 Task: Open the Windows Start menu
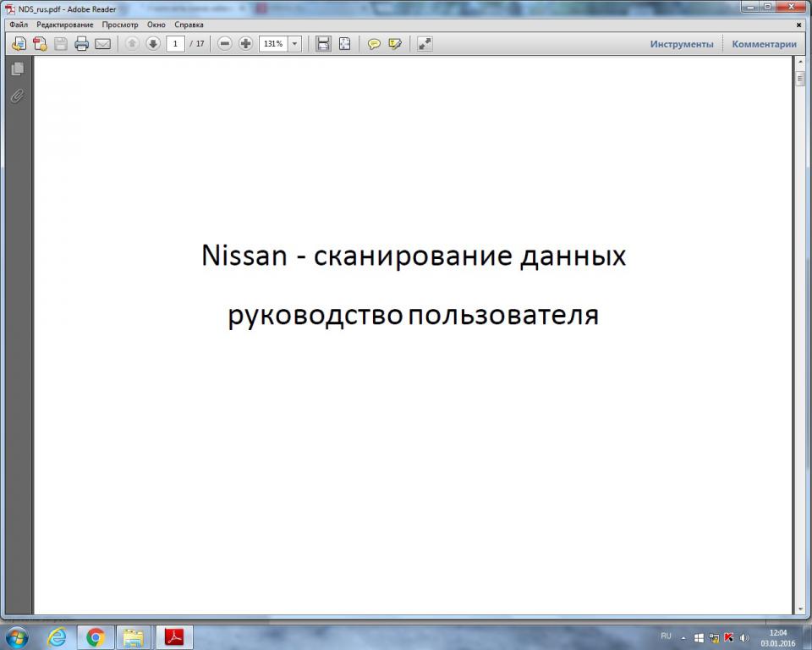(16, 637)
